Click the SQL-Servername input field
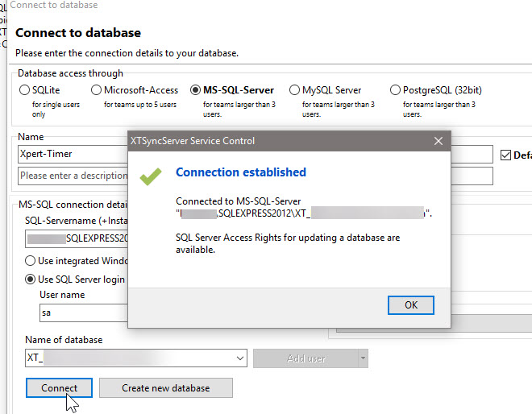532x414 pixels. [77, 238]
